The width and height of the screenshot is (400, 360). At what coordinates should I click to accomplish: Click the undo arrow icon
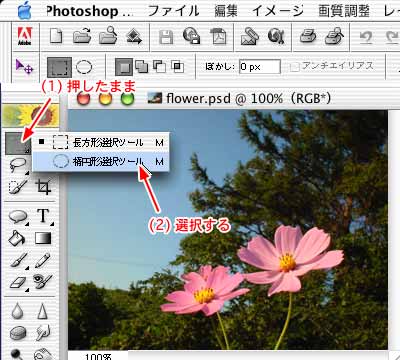tap(366, 37)
